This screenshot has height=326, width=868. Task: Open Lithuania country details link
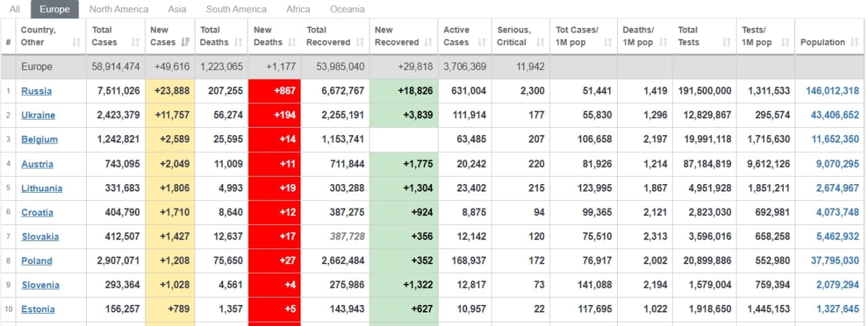coord(41,188)
